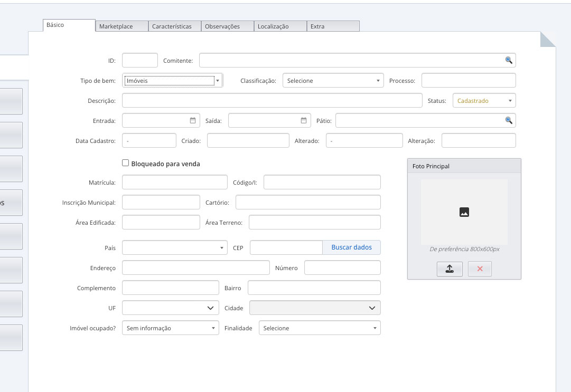Remove main photo with red X
The image size is (571, 392).
(x=480, y=269)
